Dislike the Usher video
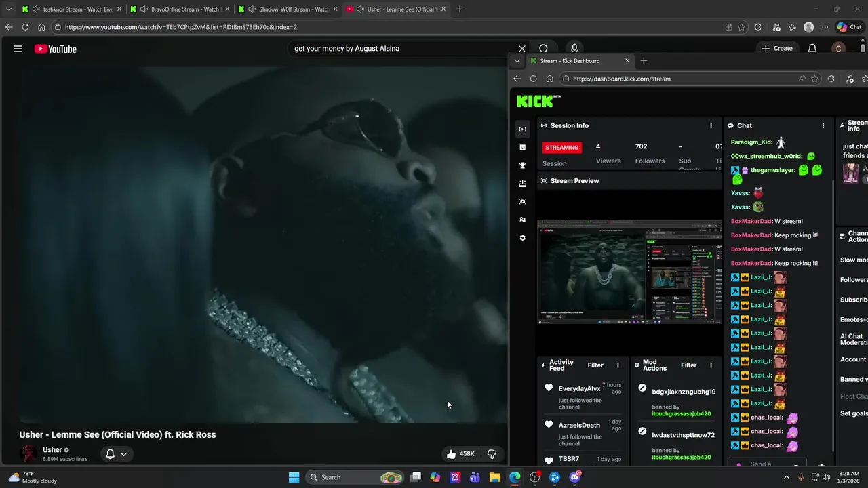The image size is (868, 488). click(493, 454)
